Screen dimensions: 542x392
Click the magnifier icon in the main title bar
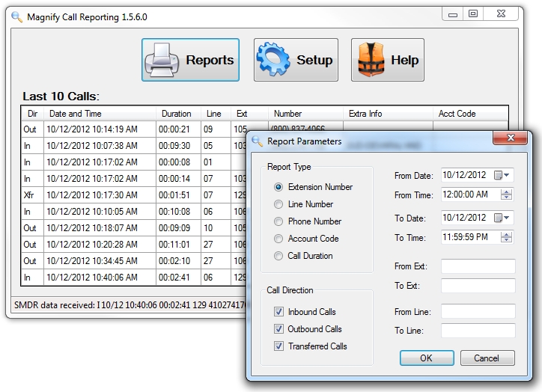(16, 16)
